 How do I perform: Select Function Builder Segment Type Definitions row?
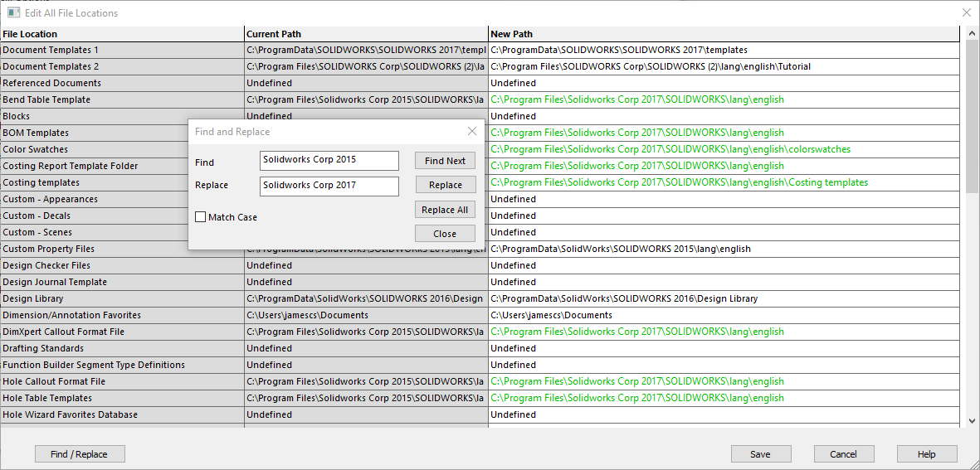pyautogui.click(x=122, y=365)
